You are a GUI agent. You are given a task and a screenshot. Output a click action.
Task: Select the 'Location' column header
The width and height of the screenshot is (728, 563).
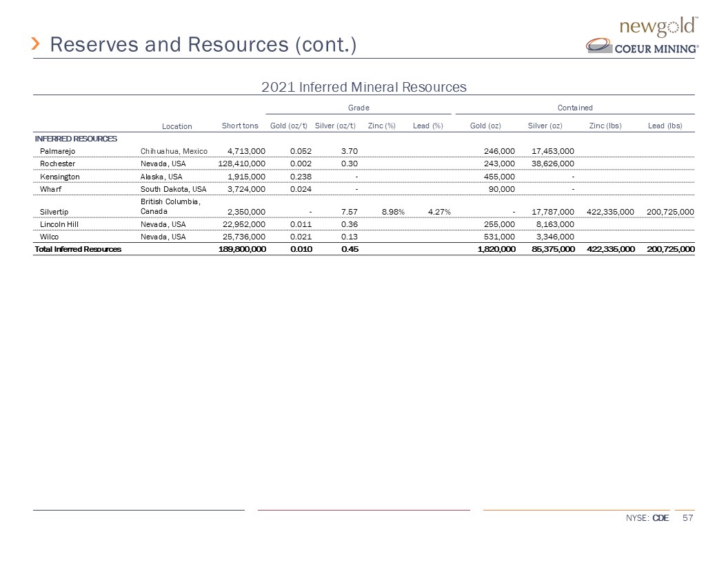(177, 126)
